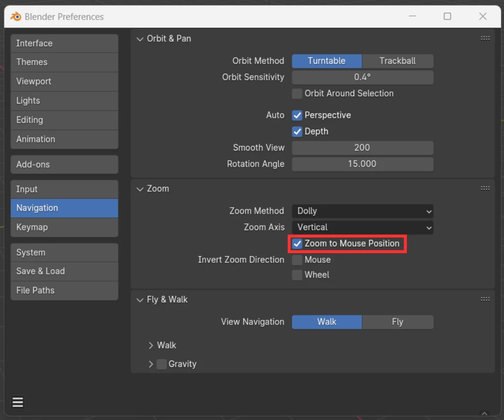
Task: Choose Walk for View Navigation
Action: click(x=326, y=322)
